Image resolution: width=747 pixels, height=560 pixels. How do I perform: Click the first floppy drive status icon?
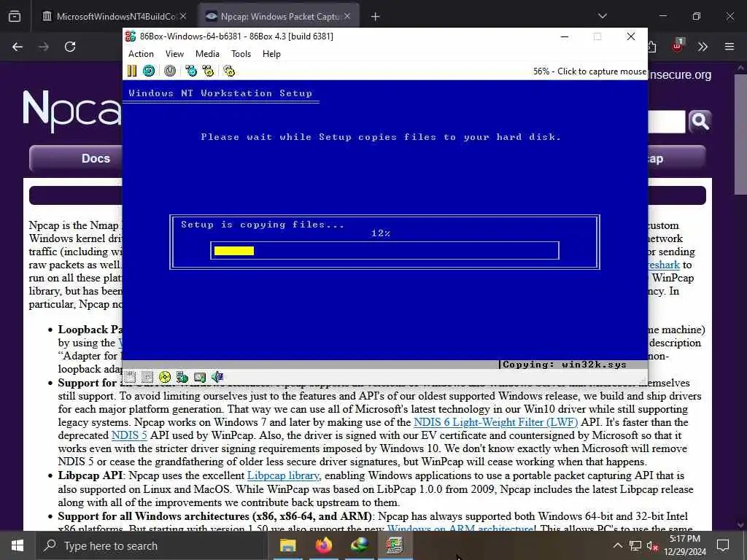point(130,377)
